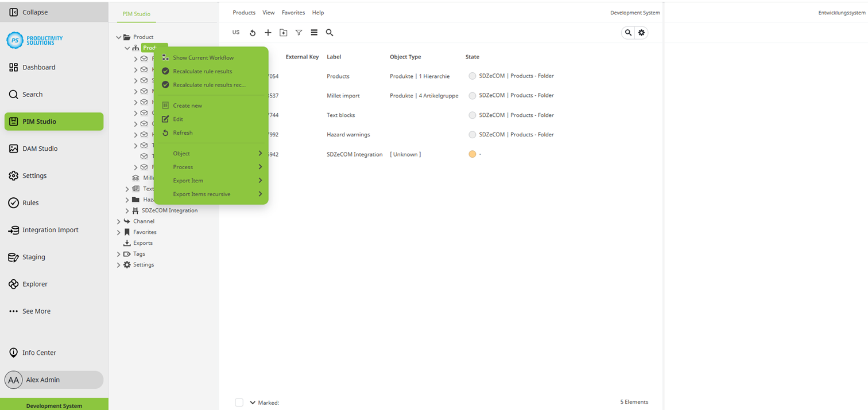Choose Create new from context menu

coord(187,106)
